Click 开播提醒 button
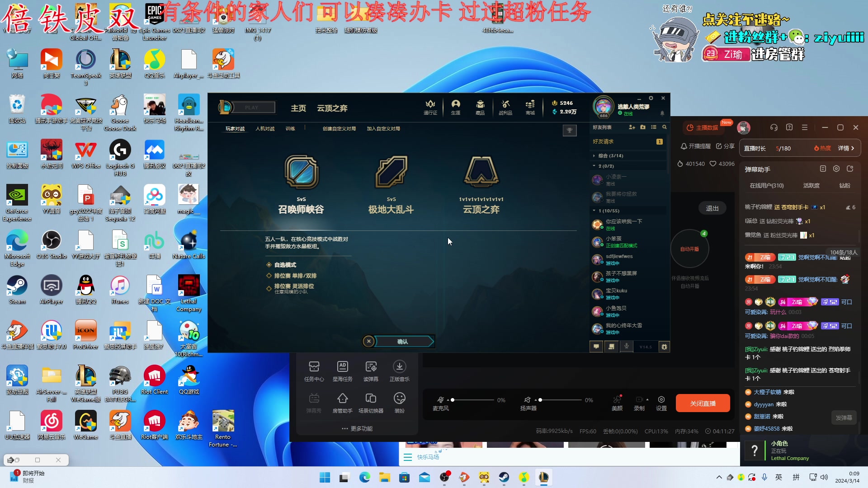The height and width of the screenshot is (488, 868). pos(696,146)
